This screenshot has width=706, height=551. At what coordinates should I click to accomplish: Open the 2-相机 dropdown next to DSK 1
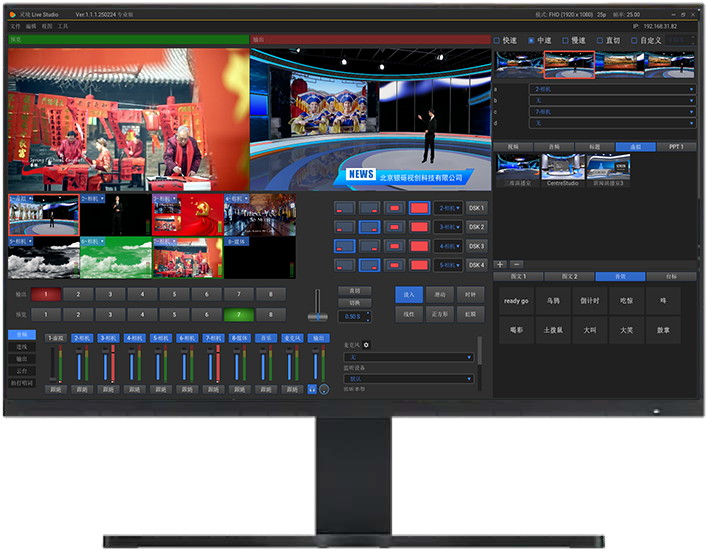tap(448, 208)
